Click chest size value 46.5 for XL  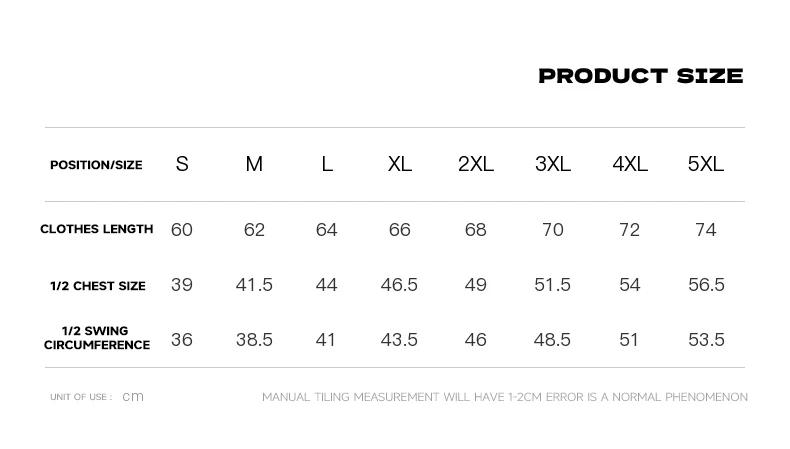399,285
